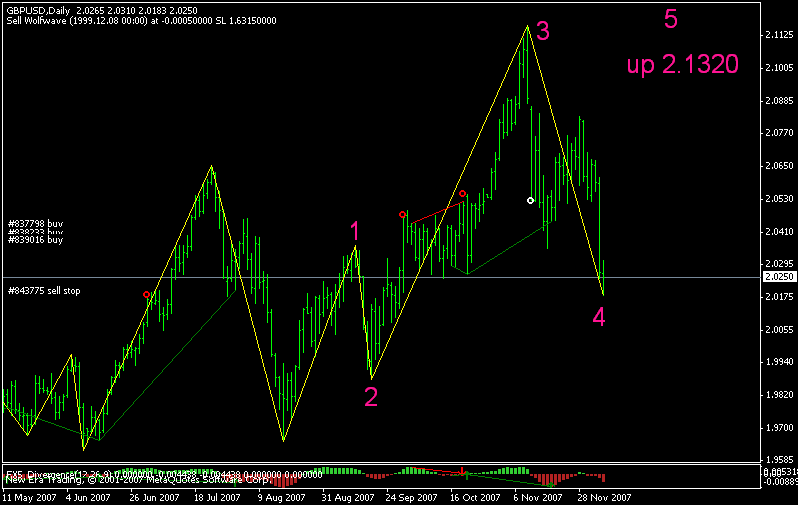Click the 2.0885 price axis label
The width and height of the screenshot is (798, 505).
[779, 100]
